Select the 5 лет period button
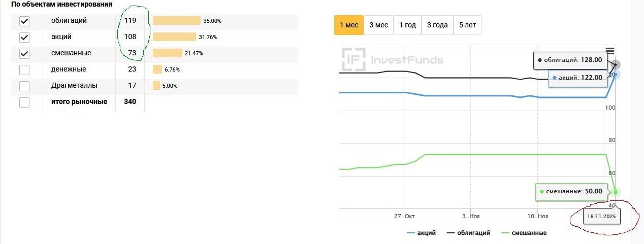This screenshot has width=644, height=244. [467, 25]
